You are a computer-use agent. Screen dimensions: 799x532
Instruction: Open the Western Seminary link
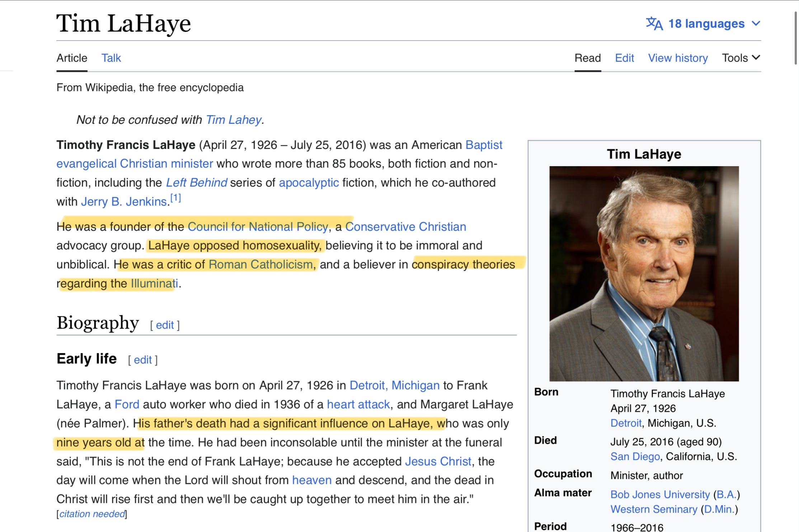coord(654,509)
